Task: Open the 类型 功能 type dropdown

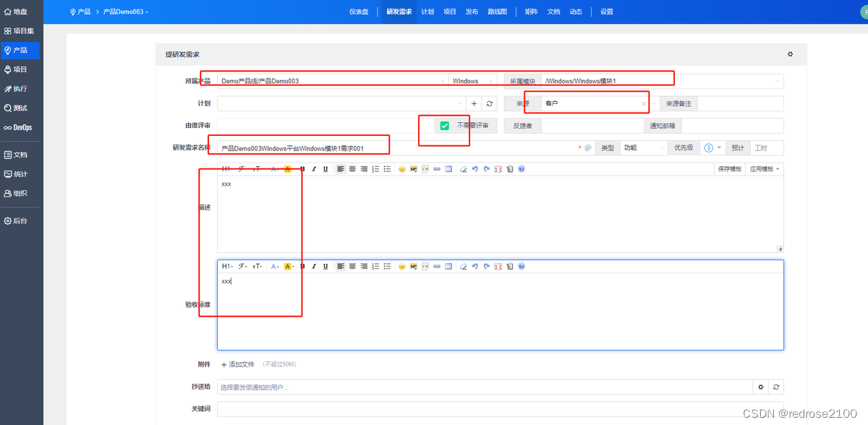Action: tap(642, 147)
